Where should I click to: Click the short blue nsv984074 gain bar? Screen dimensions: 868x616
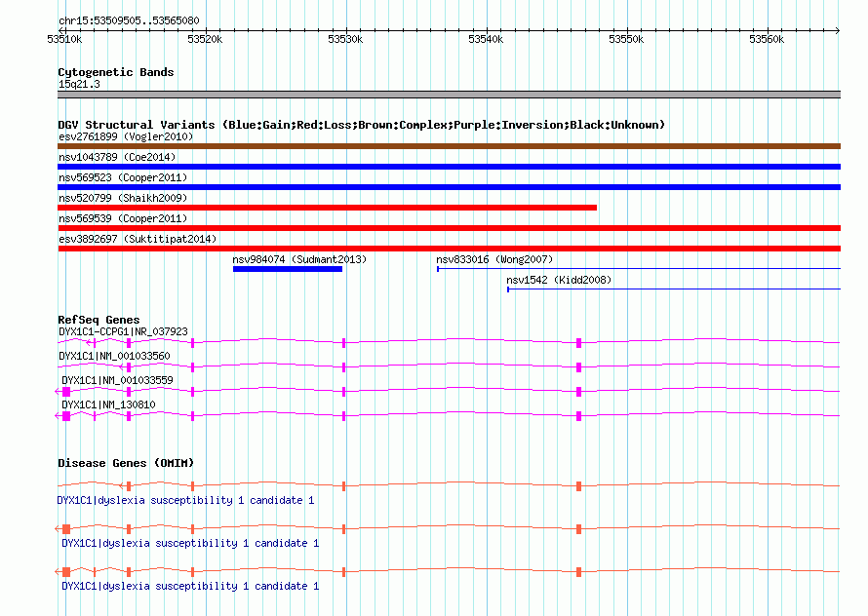[x=288, y=269]
